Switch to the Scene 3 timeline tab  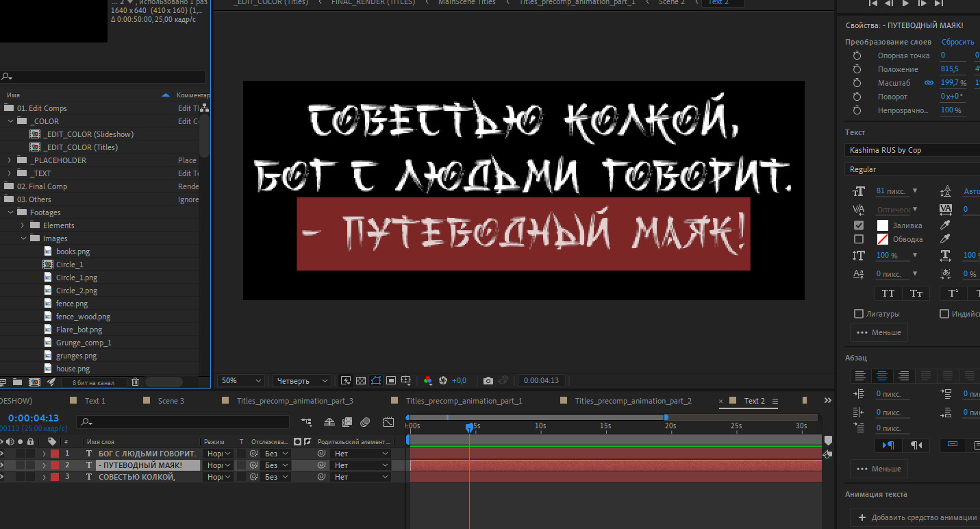pyautogui.click(x=171, y=401)
